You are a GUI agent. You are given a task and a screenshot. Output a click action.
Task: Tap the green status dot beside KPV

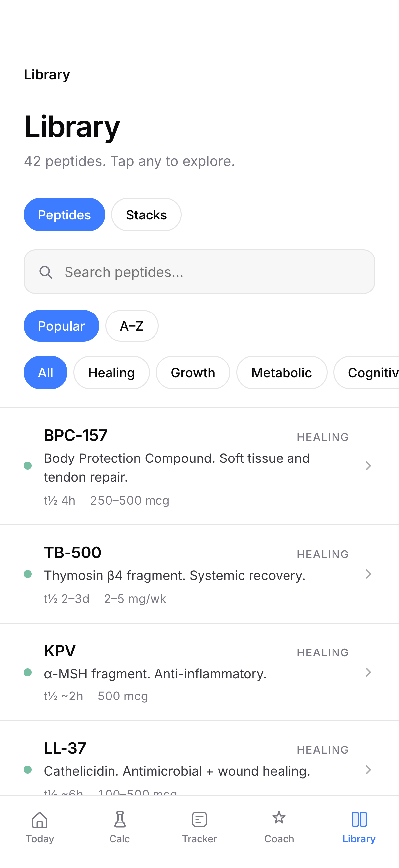pos(28,673)
